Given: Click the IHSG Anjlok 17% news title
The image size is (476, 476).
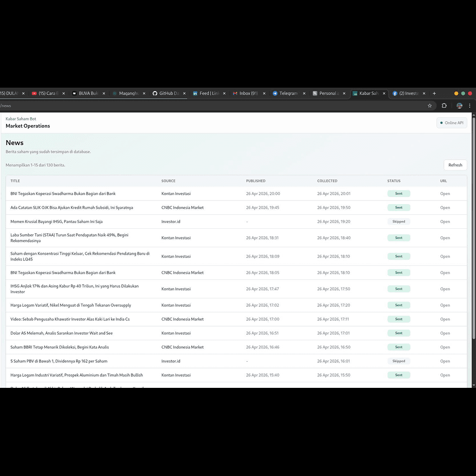Looking at the screenshot, I should pyautogui.click(x=74, y=289).
